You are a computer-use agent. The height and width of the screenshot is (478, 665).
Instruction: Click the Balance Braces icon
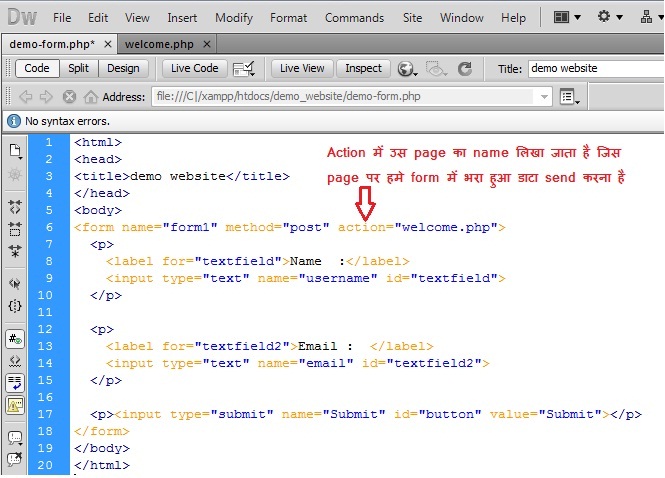tap(15, 306)
